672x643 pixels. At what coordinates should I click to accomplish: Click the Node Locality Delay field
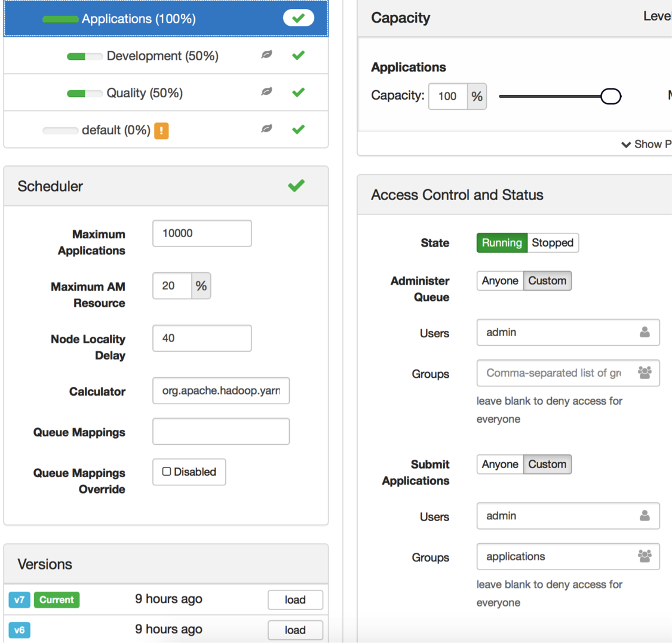[x=202, y=338]
